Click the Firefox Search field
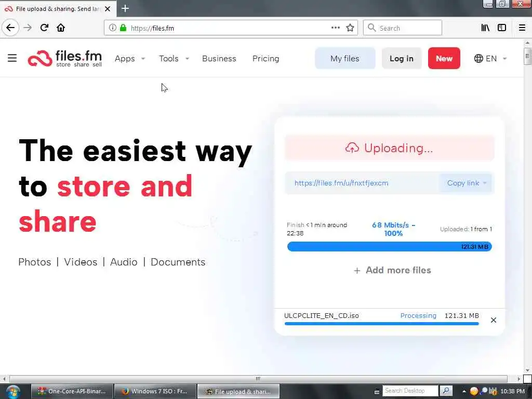This screenshot has height=399, width=532. coord(403,28)
